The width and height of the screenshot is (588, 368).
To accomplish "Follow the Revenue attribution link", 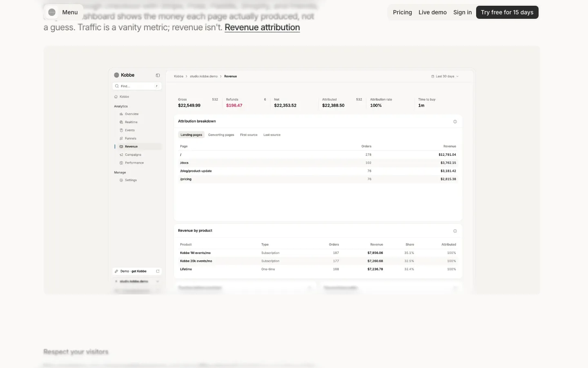I will point(262,27).
